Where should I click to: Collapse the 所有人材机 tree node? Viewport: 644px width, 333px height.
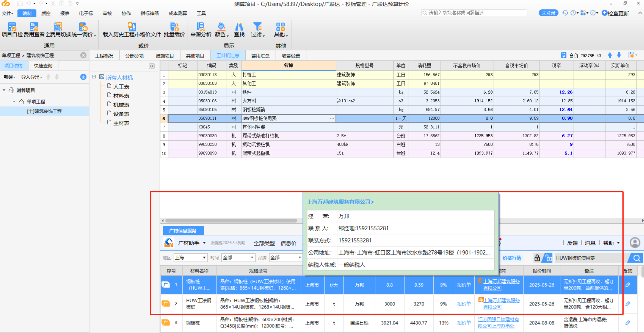coord(94,77)
